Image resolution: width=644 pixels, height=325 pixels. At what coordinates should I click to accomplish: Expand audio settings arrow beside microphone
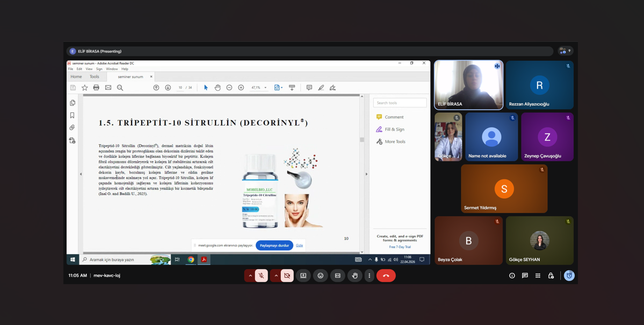pos(250,276)
